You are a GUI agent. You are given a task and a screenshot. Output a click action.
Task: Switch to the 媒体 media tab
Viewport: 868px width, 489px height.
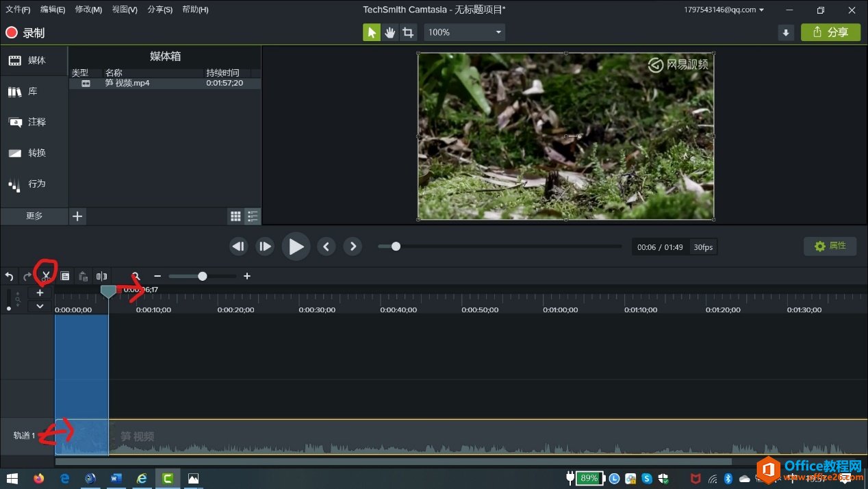pos(34,60)
